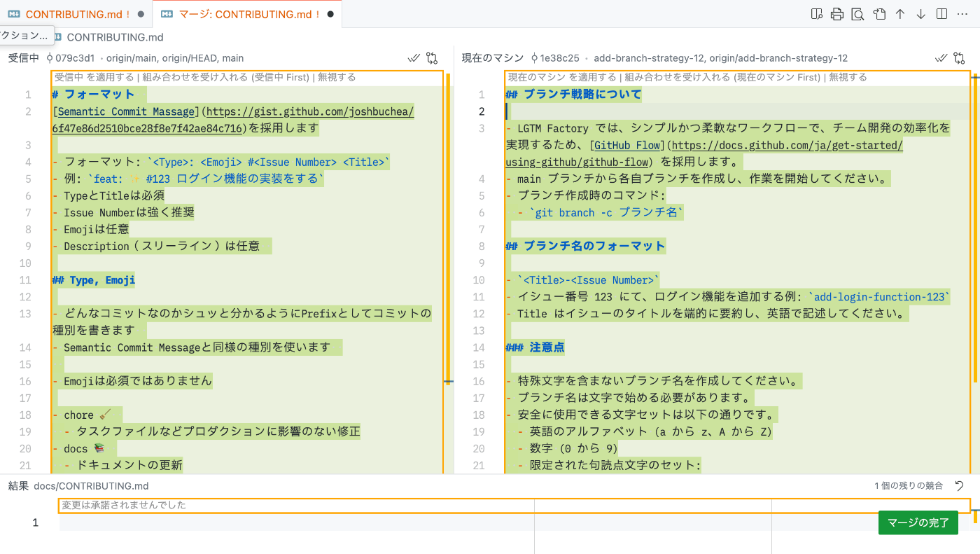Viewport: 980px width, 554px height.
Task: Click <Title>-<Issue Number> format text
Action: tap(589, 280)
